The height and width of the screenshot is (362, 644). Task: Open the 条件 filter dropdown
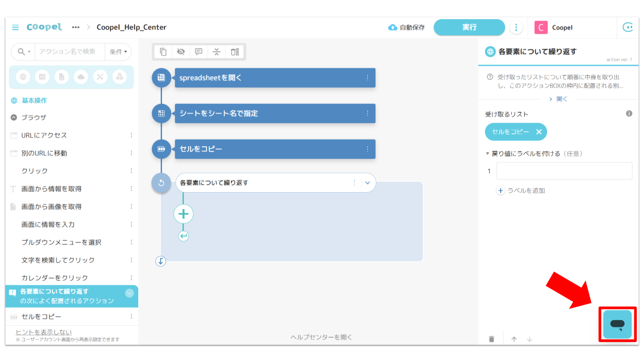click(118, 52)
